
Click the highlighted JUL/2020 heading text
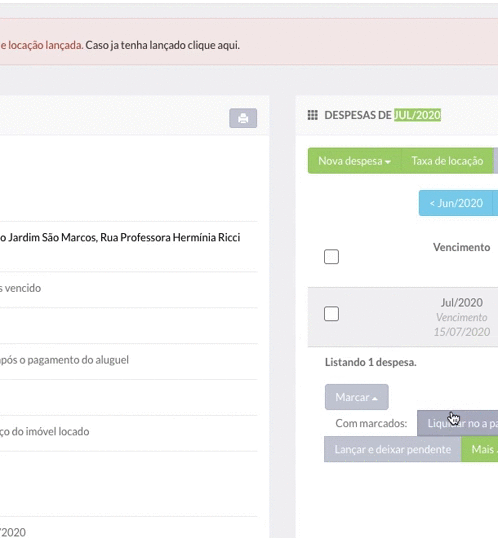point(417,115)
